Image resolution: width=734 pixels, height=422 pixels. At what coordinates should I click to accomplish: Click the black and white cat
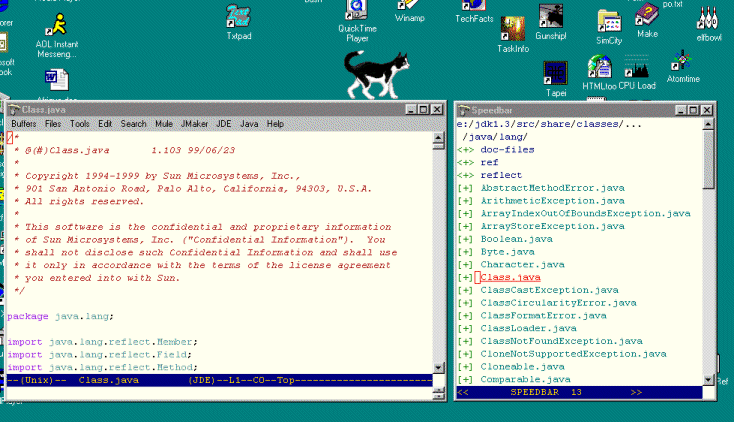378,73
